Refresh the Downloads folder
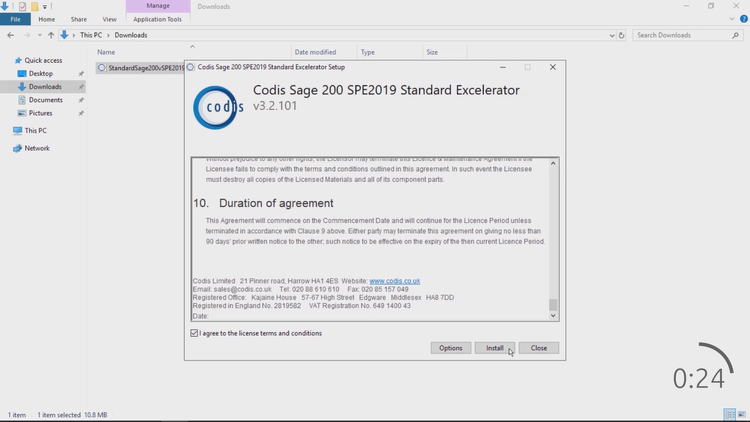The image size is (750, 422). click(x=621, y=35)
